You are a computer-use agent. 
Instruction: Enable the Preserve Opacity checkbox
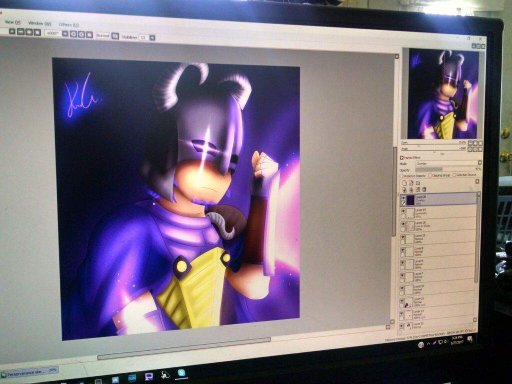pos(401,176)
